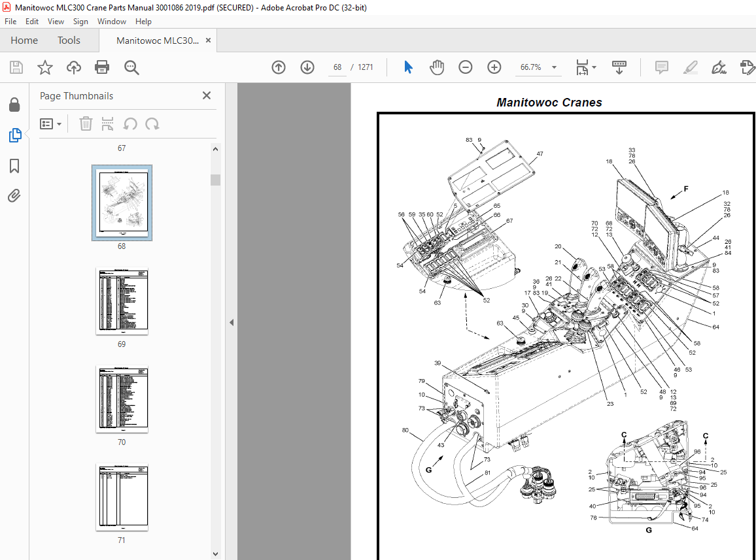Click the upload to cloud icon
This screenshot has width=756, height=560.
[x=74, y=67]
